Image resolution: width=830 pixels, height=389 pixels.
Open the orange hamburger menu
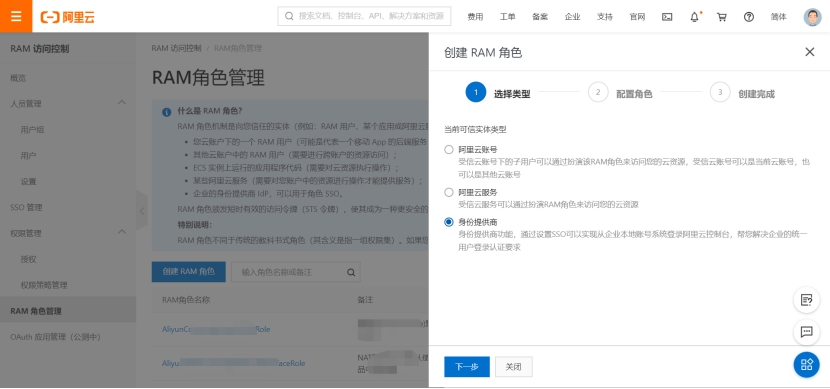(16, 16)
